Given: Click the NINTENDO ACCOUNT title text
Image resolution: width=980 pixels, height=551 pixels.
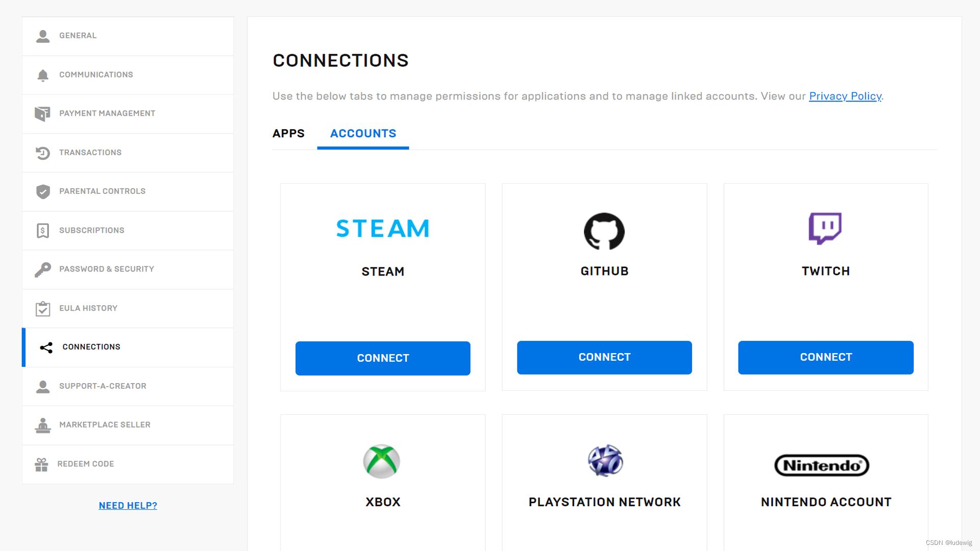Looking at the screenshot, I should click(x=826, y=502).
